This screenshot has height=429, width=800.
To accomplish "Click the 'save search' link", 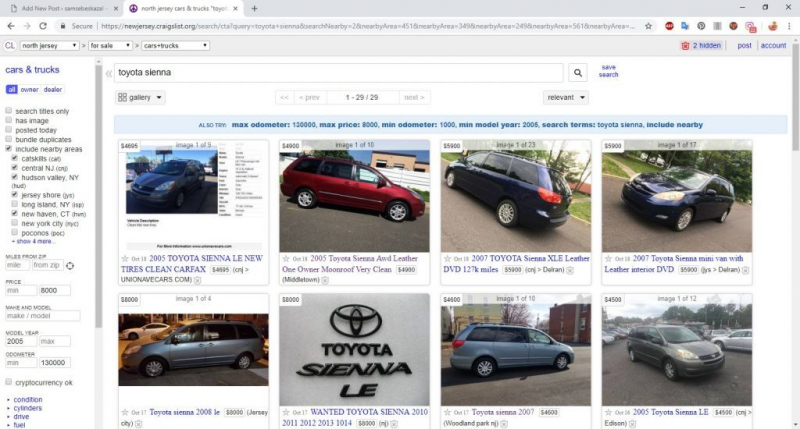I will 608,71.
